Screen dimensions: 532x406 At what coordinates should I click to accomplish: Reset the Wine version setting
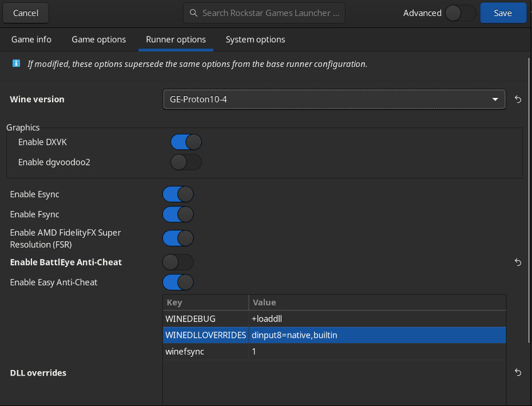click(518, 99)
